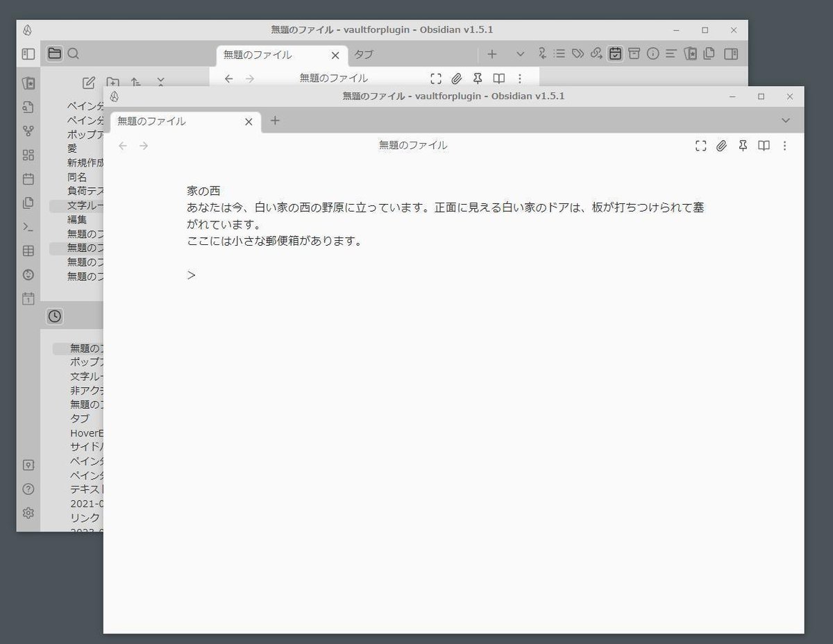
Task: Collapse all folders in file explorer
Action: pyautogui.click(x=160, y=83)
